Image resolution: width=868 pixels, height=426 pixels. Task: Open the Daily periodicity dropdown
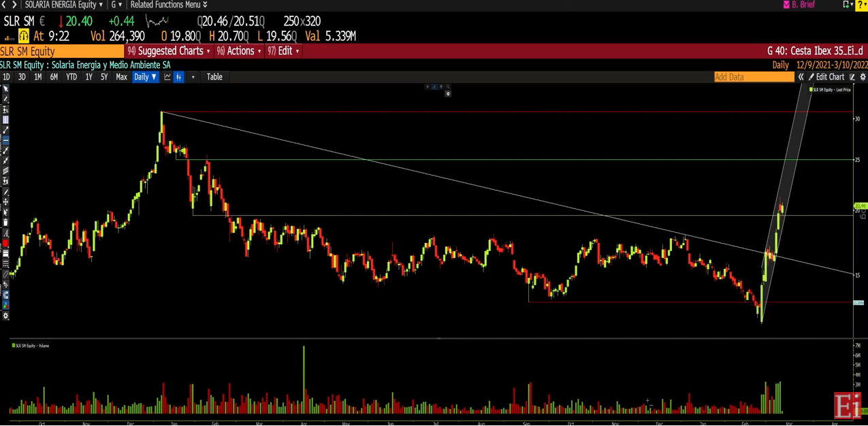click(145, 77)
